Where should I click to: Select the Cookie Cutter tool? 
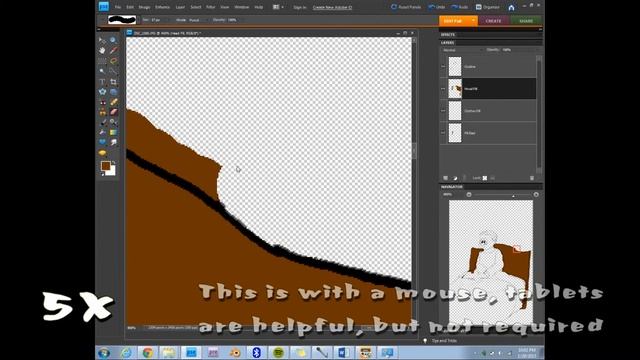point(102,92)
